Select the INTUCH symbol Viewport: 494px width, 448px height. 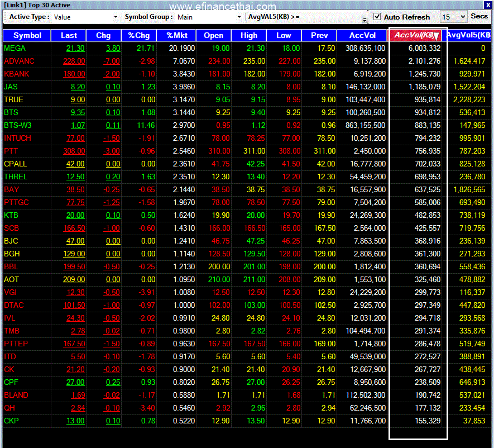click(17, 138)
